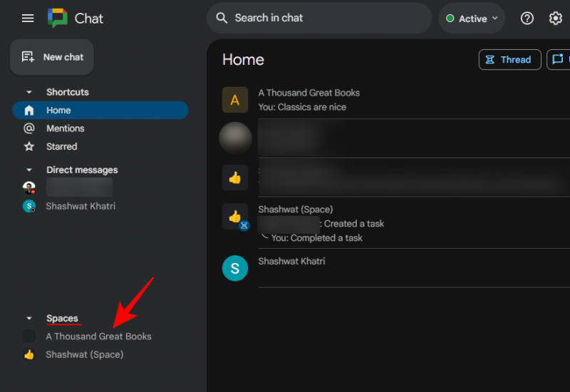Click the teal S avatar in the sidebar
570x392 pixels.
point(29,206)
